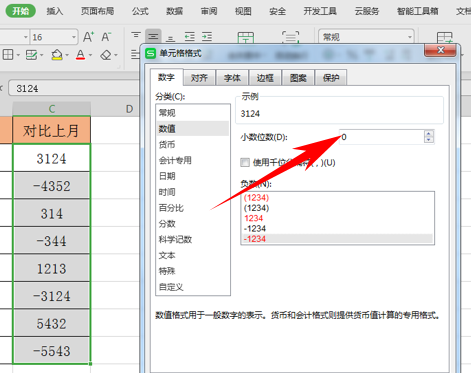Expand the eraser clear dropdown arrow
Screen dimensions: 471x373
[x=116, y=55]
